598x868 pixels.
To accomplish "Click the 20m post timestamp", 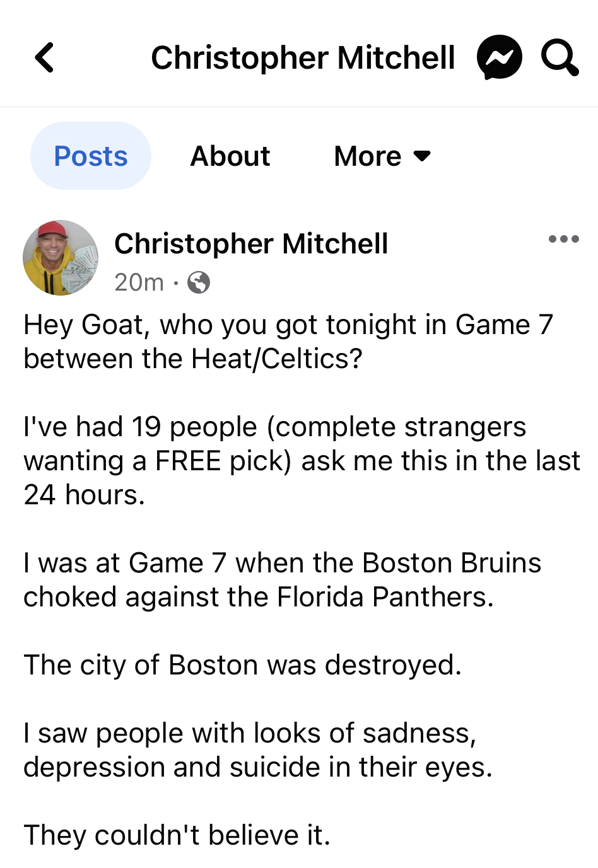I will point(139,282).
